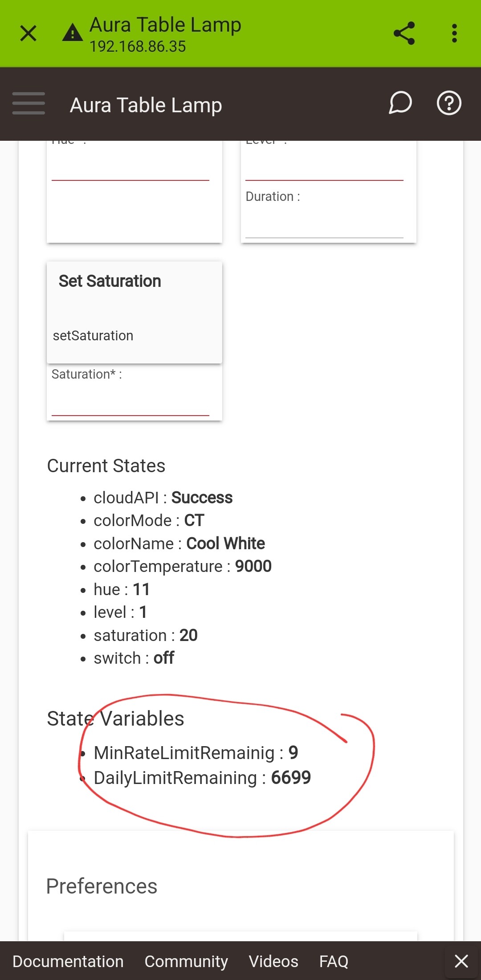The height and width of the screenshot is (980, 481).
Task: Open the chat bubble icon
Action: [400, 103]
